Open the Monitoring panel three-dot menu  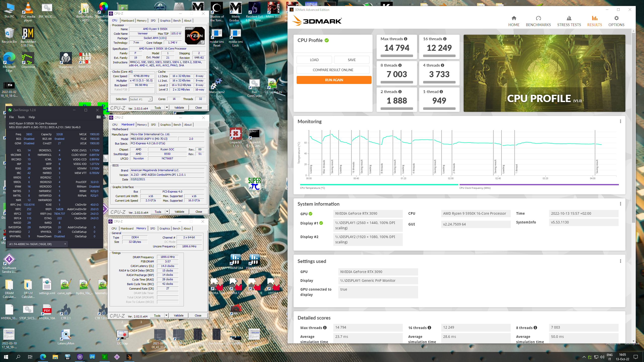tap(620, 121)
